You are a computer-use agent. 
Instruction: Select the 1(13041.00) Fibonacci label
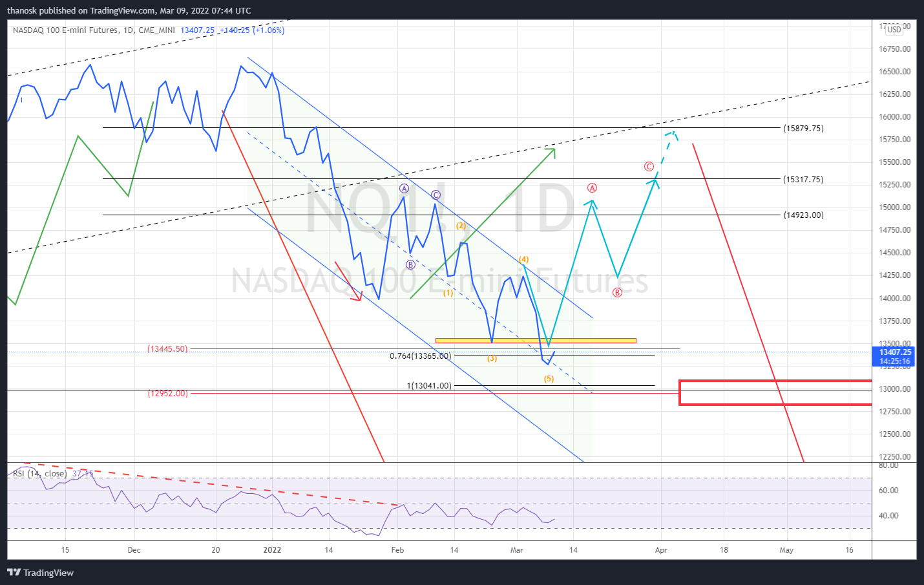coord(429,386)
